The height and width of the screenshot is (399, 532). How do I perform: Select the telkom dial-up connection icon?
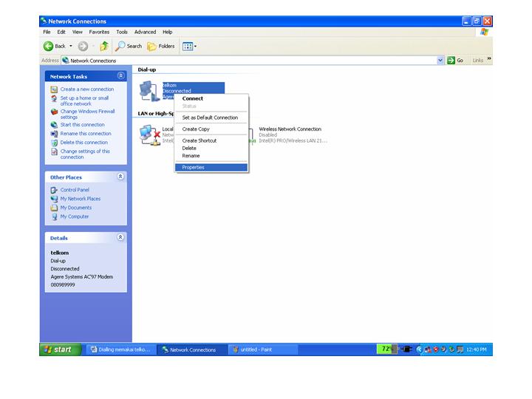149,91
